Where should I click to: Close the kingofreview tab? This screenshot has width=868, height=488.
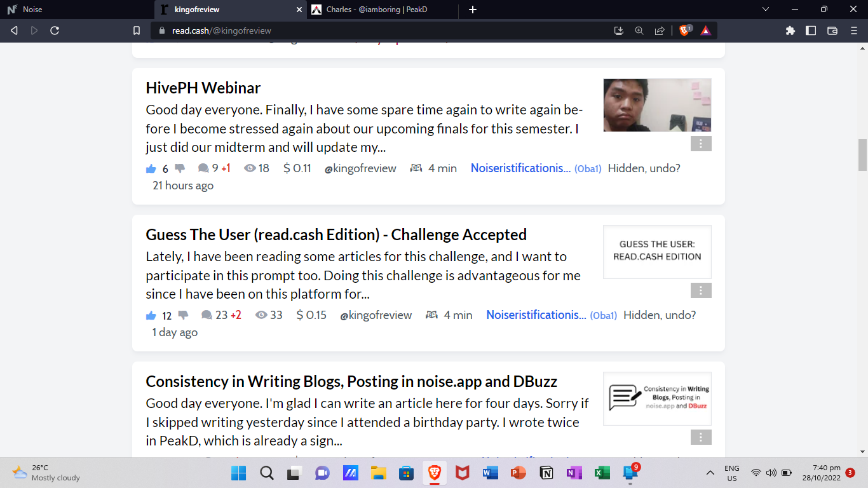(x=300, y=10)
